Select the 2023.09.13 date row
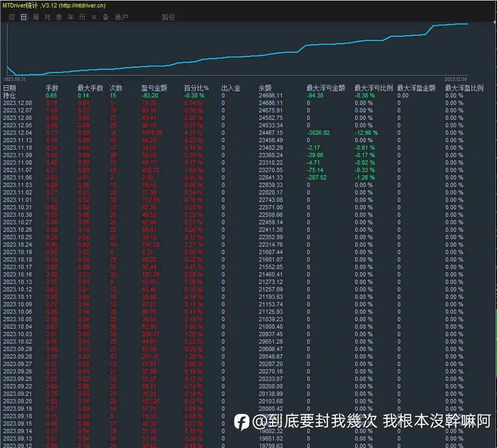Viewport: 497px width, 448px height. coord(18,438)
